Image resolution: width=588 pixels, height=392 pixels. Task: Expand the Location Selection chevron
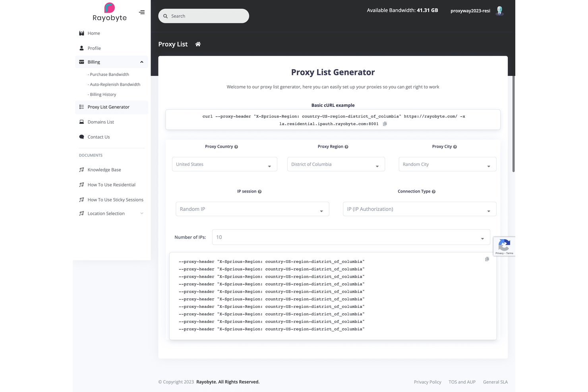pyautogui.click(x=142, y=214)
